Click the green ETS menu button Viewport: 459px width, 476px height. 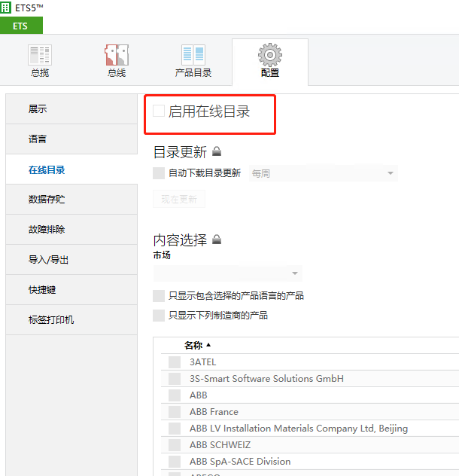coord(21,26)
